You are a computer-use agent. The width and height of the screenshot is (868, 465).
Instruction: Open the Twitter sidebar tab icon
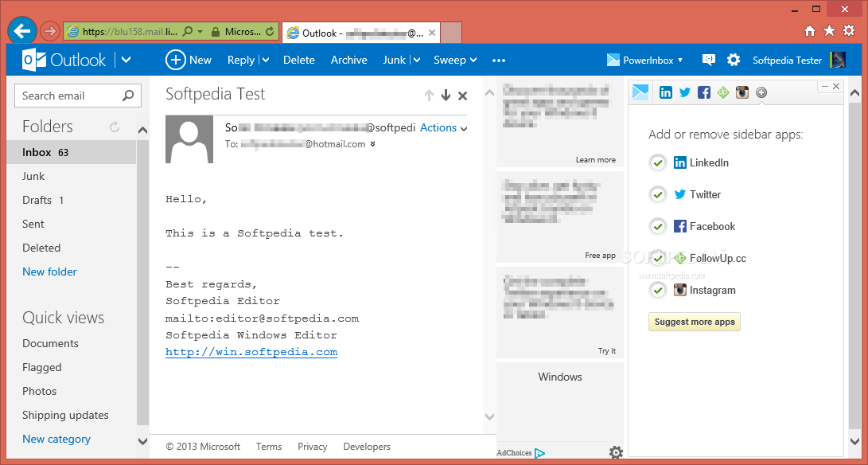click(685, 93)
